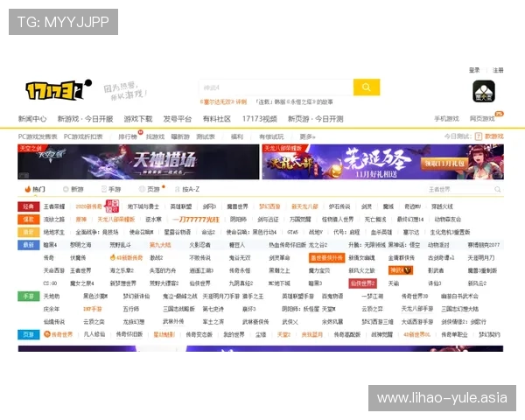Switch to the 手游 tab
The image size is (525, 420).
[111, 189]
